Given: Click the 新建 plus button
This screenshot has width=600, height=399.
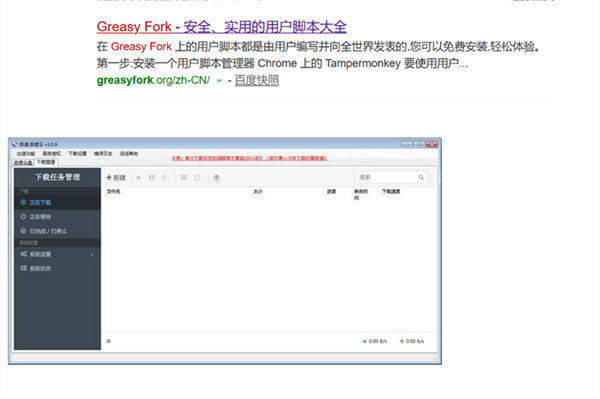Looking at the screenshot, I should pos(116,178).
